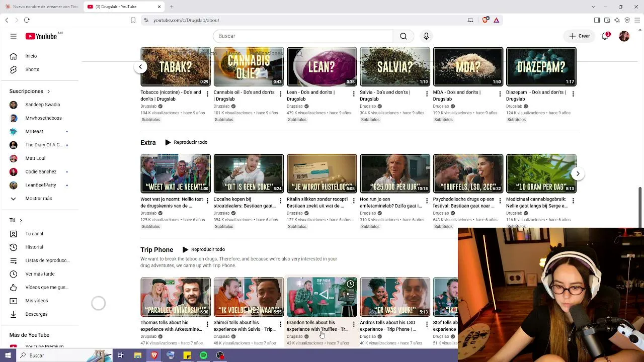Reload the page
This screenshot has width=644, height=362.
coord(27,20)
